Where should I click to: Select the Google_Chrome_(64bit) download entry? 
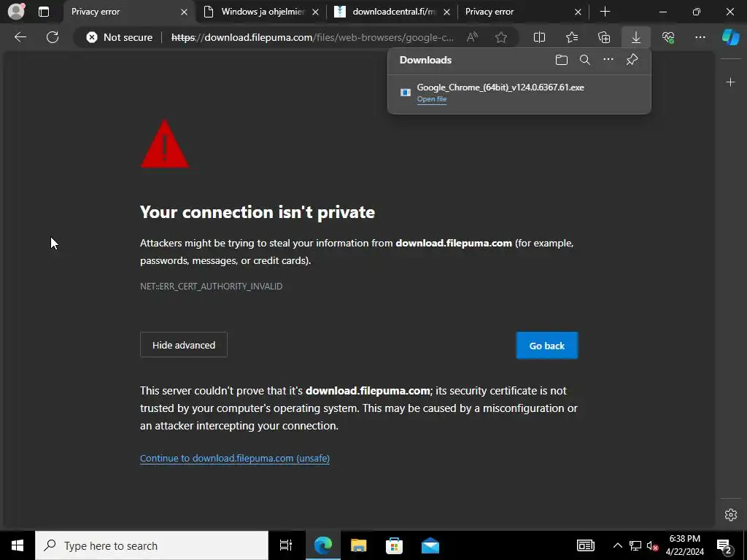[519, 93]
